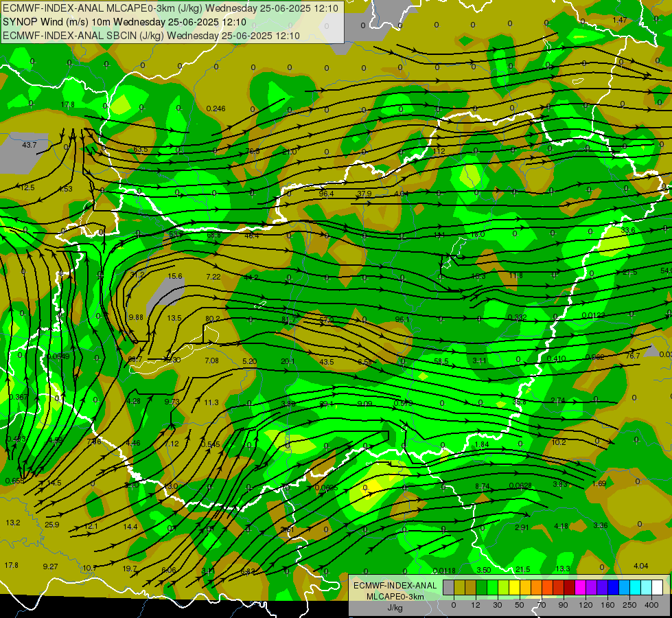This screenshot has width=672, height=618.
Task: Click the map value 25.9
Action: 52,525
